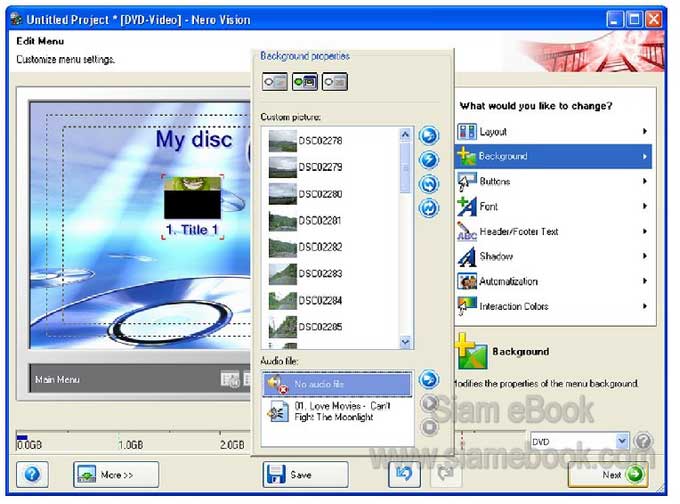Click the More >> button
This screenshot has height=504, width=680.
(x=116, y=475)
